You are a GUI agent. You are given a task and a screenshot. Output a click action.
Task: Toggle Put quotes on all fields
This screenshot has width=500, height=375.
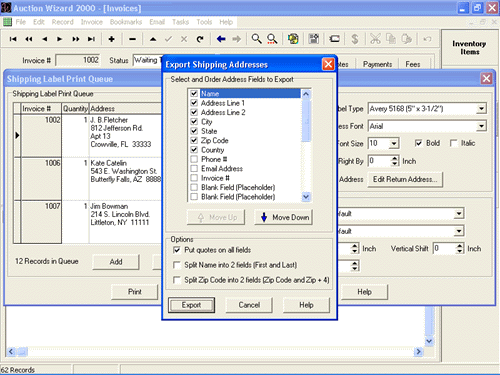(x=177, y=250)
